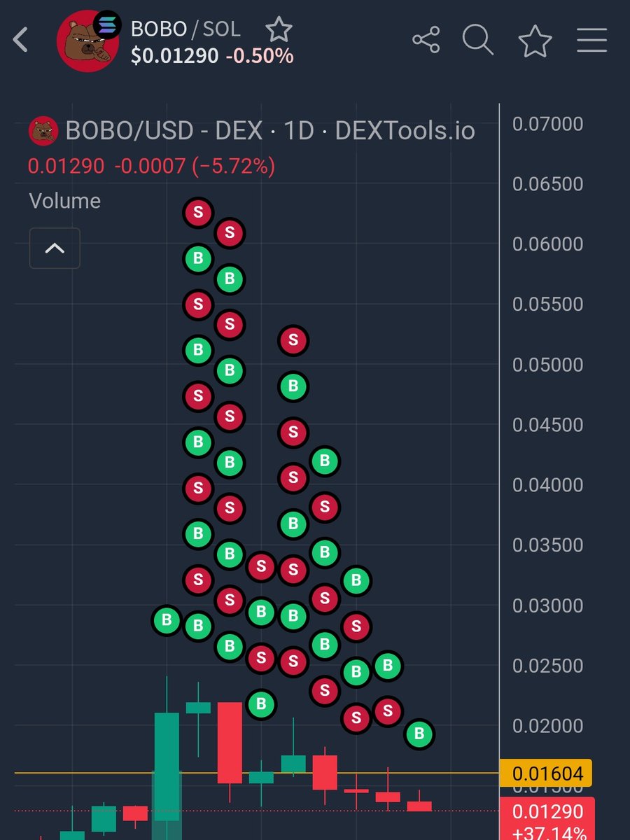The width and height of the screenshot is (630, 840).
Task: Click the 0.02000 axis label
Action: (548, 726)
